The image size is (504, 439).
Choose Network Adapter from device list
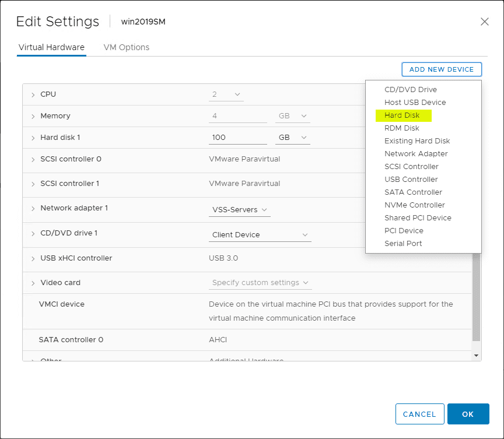click(x=416, y=154)
